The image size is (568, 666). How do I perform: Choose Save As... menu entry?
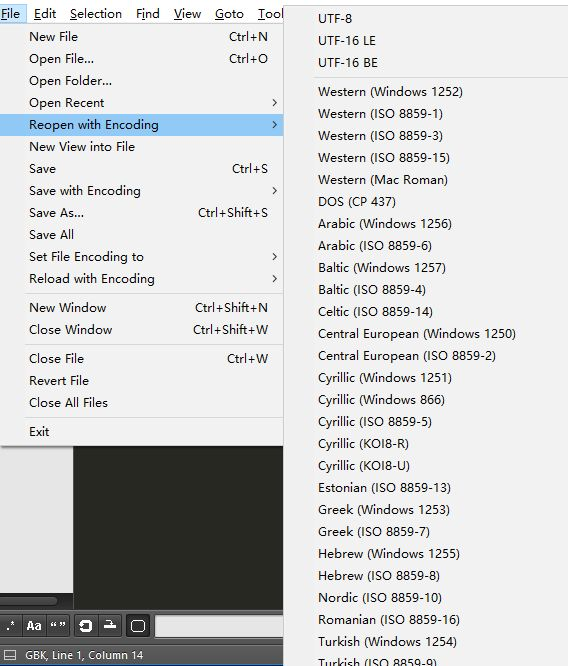click(141, 213)
